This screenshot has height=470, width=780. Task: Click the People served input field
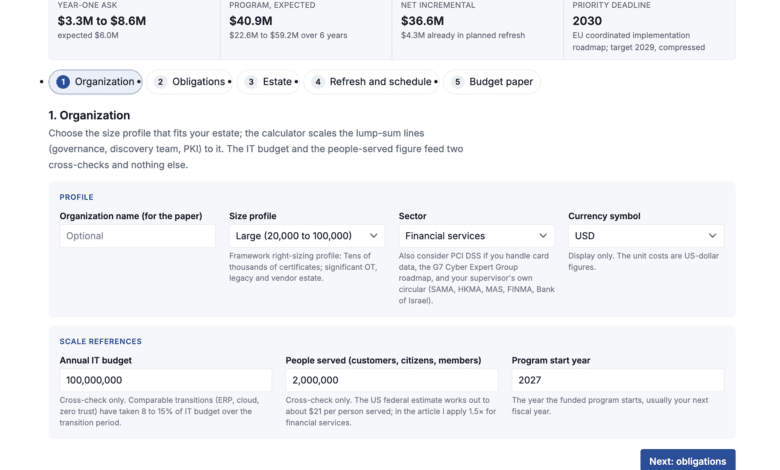pos(392,380)
